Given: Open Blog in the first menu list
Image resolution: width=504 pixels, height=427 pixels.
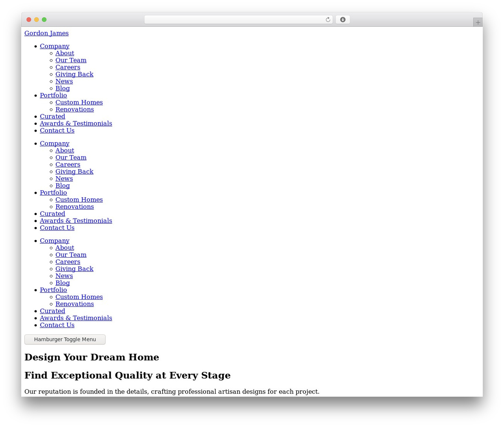Looking at the screenshot, I should [63, 89].
